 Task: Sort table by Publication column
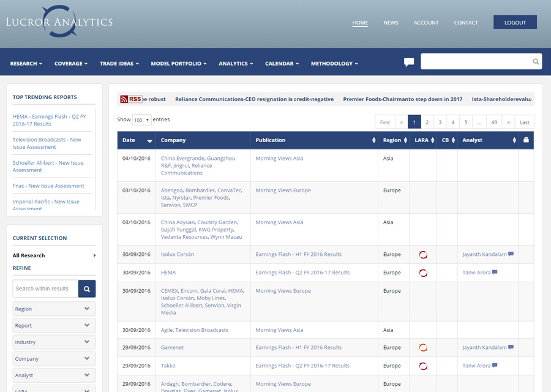[x=373, y=140]
